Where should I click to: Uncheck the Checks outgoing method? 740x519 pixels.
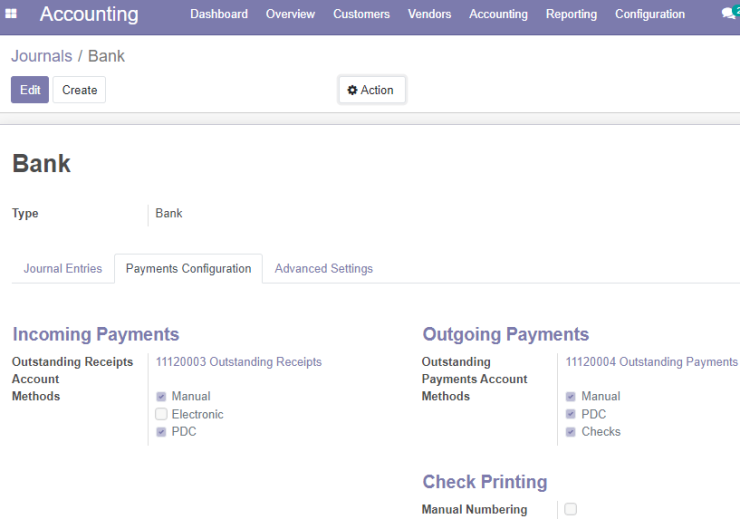571,432
